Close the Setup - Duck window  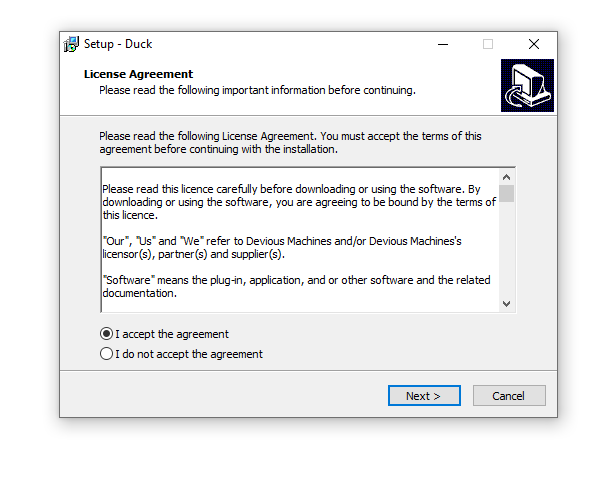(534, 44)
